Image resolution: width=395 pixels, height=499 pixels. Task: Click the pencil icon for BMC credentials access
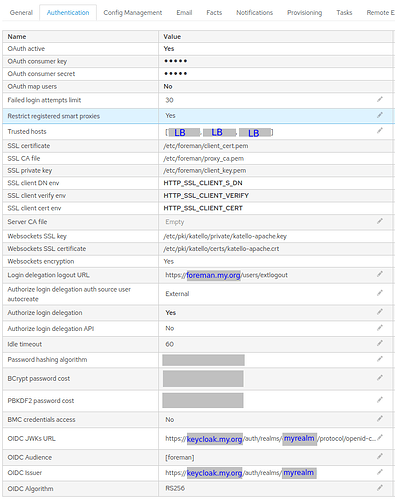pos(380,419)
